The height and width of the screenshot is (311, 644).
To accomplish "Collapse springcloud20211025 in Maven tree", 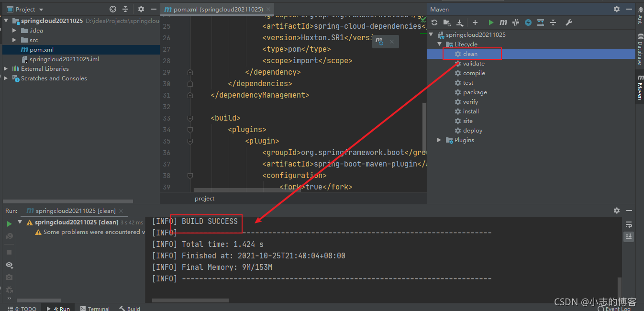I will coord(432,35).
